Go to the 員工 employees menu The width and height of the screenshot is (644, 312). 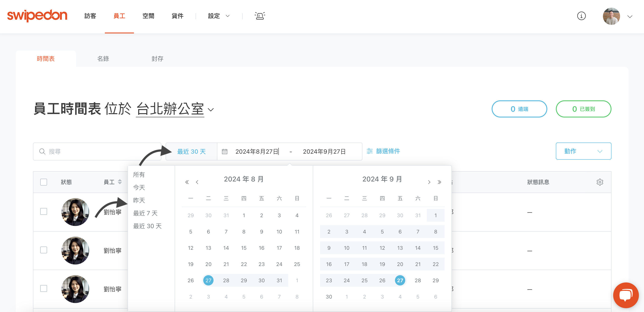tap(119, 16)
